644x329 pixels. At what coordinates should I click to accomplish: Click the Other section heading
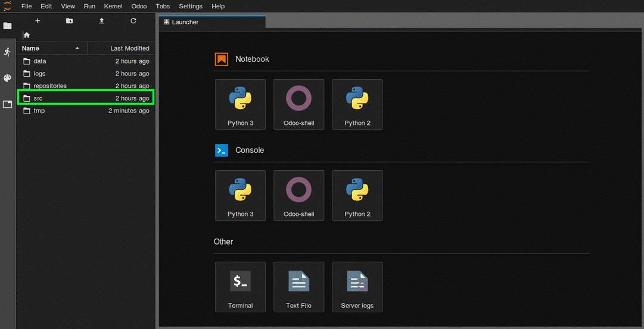tap(223, 242)
